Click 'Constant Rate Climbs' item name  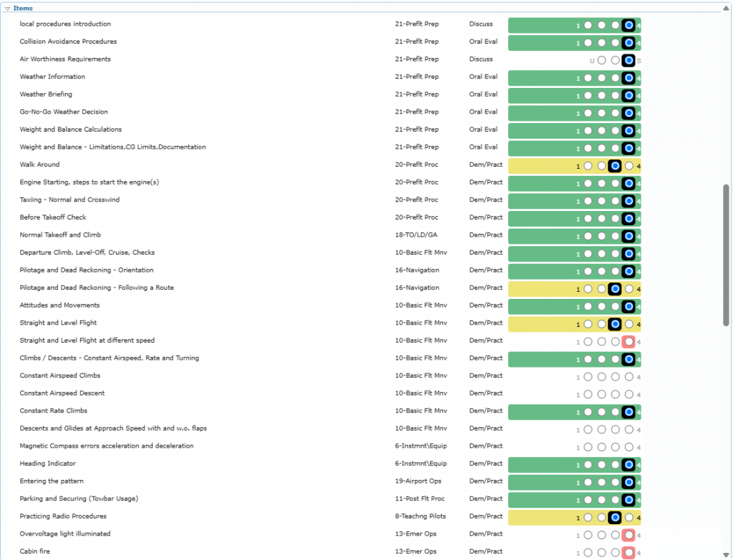[53, 411]
